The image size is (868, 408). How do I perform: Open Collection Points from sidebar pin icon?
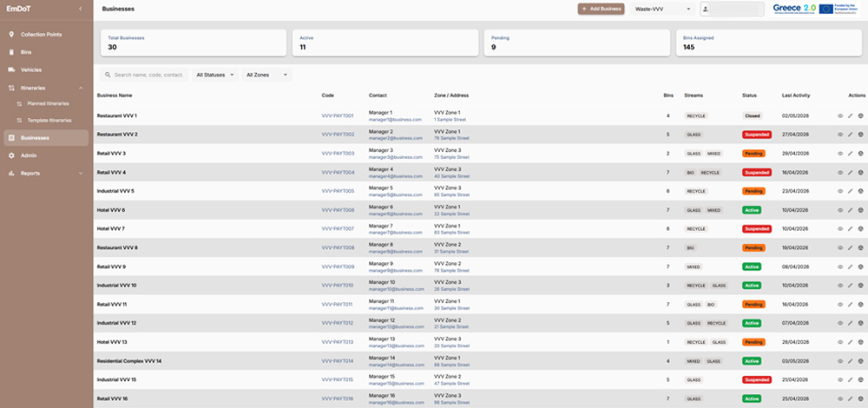point(11,35)
